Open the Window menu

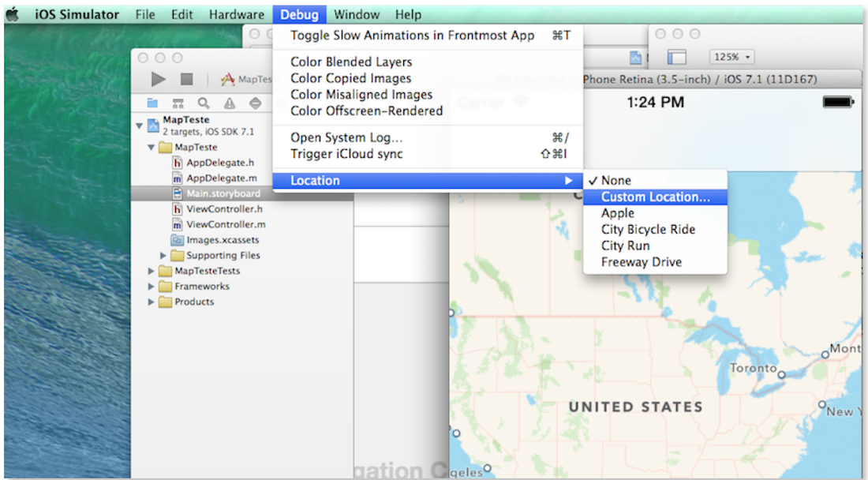(357, 14)
